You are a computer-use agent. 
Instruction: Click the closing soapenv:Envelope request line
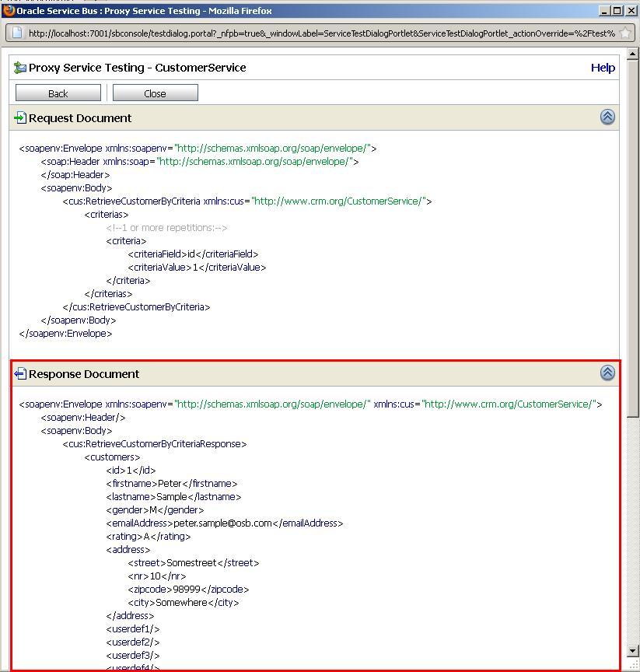tap(65, 334)
